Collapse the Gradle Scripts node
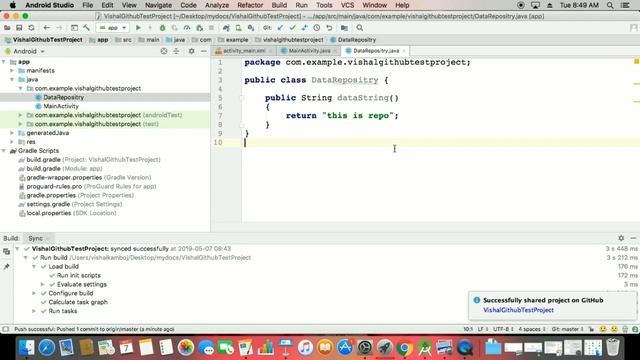This screenshot has height=360, width=640. click(x=4, y=151)
